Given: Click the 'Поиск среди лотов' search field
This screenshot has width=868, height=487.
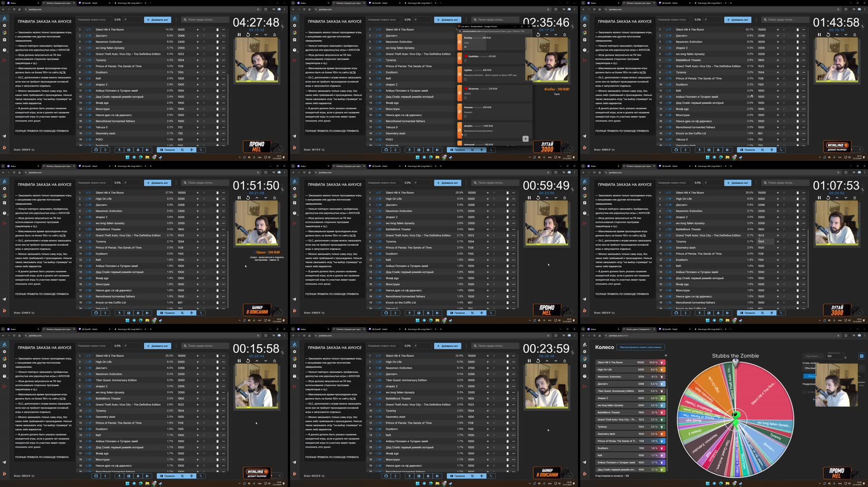Looking at the screenshot, I should pyautogui.click(x=204, y=19).
